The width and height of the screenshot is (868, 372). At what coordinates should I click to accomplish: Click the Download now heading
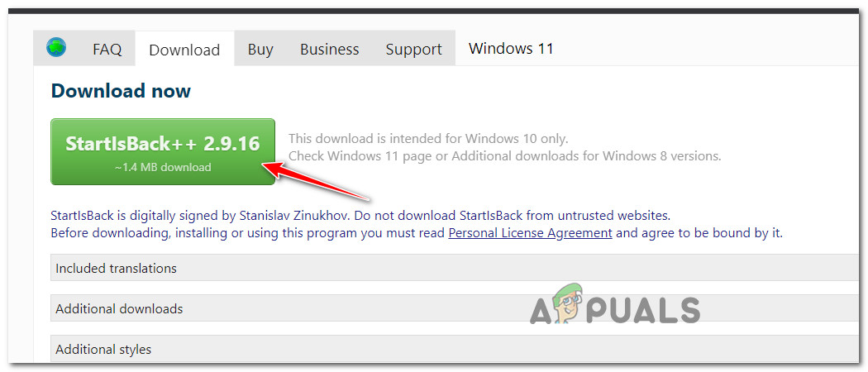point(121,91)
